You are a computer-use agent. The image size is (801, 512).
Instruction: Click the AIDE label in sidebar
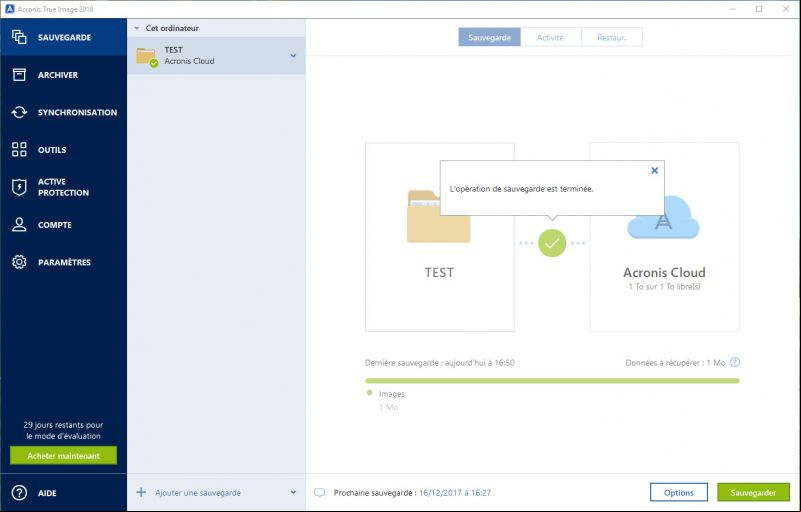pyautogui.click(x=47, y=493)
